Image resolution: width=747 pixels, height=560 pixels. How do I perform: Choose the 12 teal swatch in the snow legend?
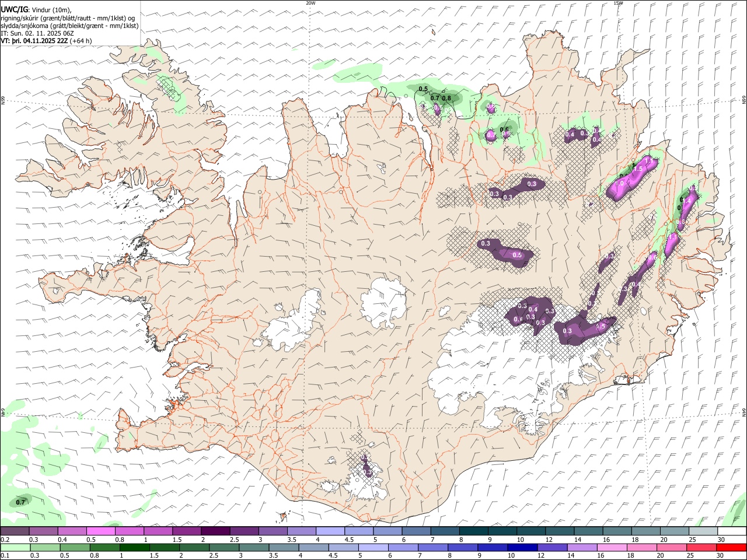[x=559, y=531]
